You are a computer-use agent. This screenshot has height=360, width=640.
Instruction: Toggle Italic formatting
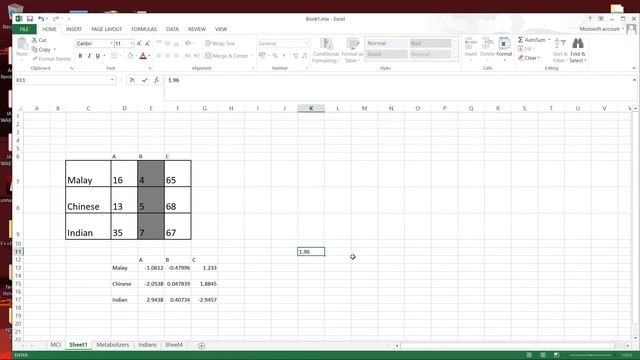(x=89, y=56)
